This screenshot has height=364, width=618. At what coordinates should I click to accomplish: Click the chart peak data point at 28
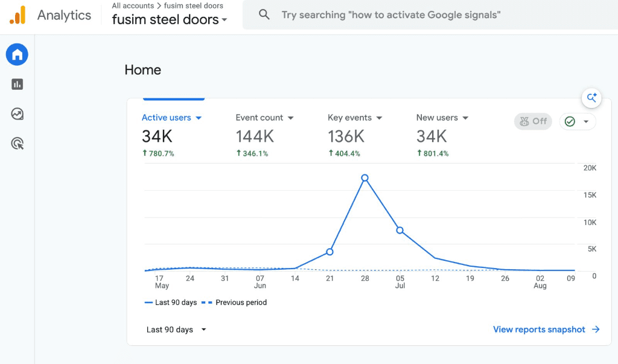click(x=365, y=178)
